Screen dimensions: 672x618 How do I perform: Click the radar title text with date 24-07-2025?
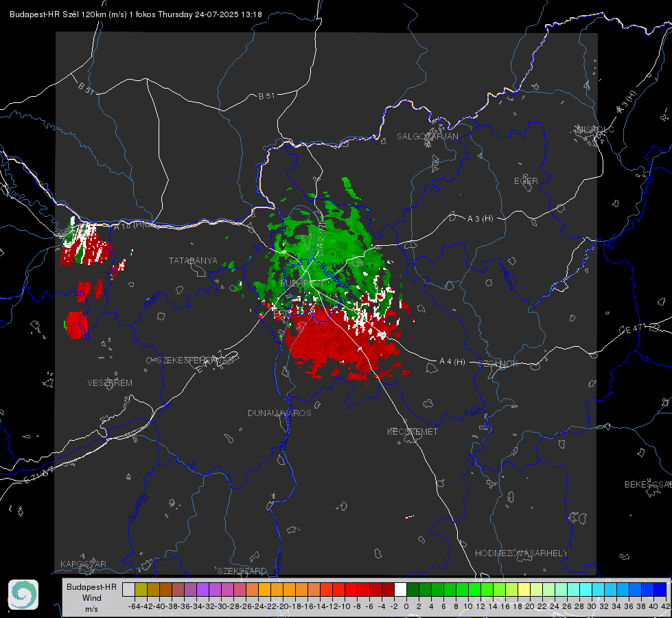tap(135, 14)
